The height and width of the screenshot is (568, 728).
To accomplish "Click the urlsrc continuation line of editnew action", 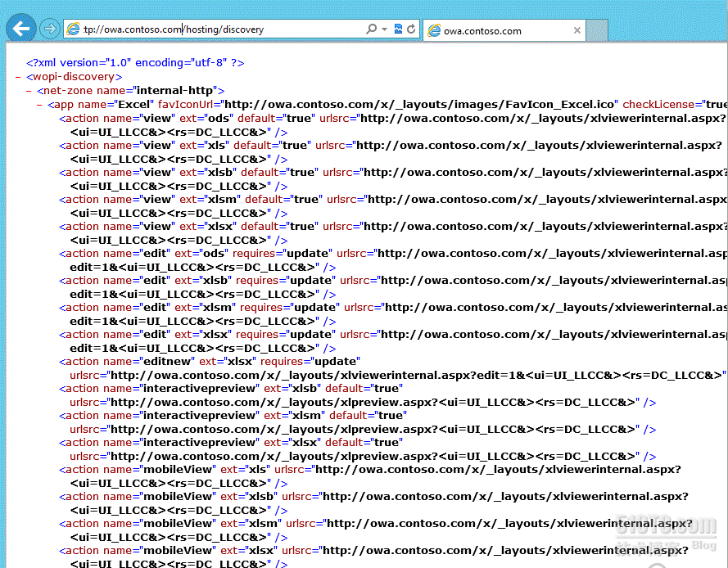I will coord(398,375).
